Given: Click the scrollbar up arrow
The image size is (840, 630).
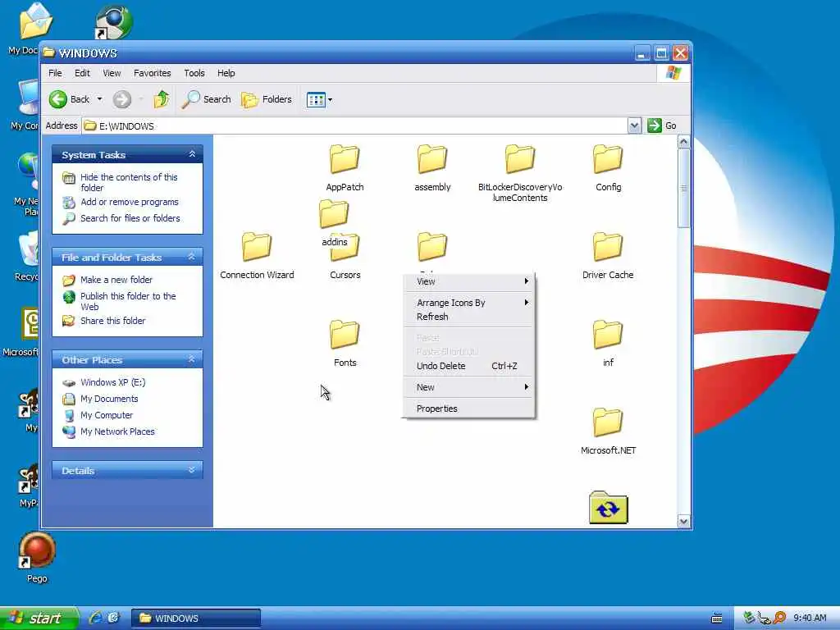Looking at the screenshot, I should 683,142.
